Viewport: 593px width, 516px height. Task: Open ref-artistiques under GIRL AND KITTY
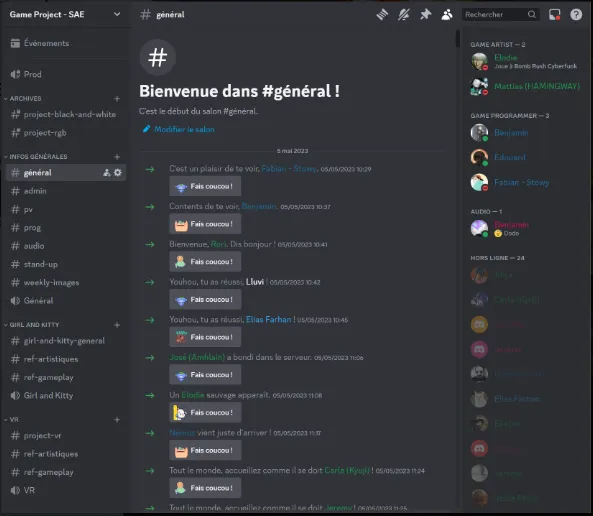pyautogui.click(x=65, y=359)
